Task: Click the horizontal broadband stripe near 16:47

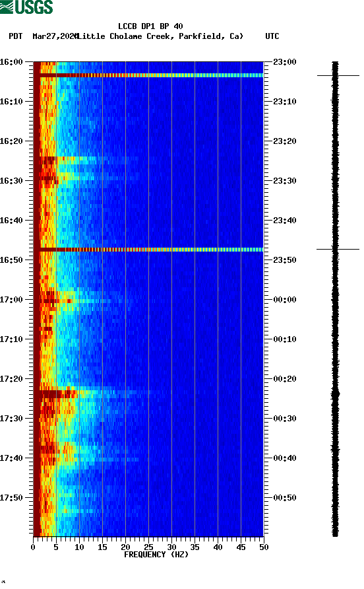Action: click(148, 250)
